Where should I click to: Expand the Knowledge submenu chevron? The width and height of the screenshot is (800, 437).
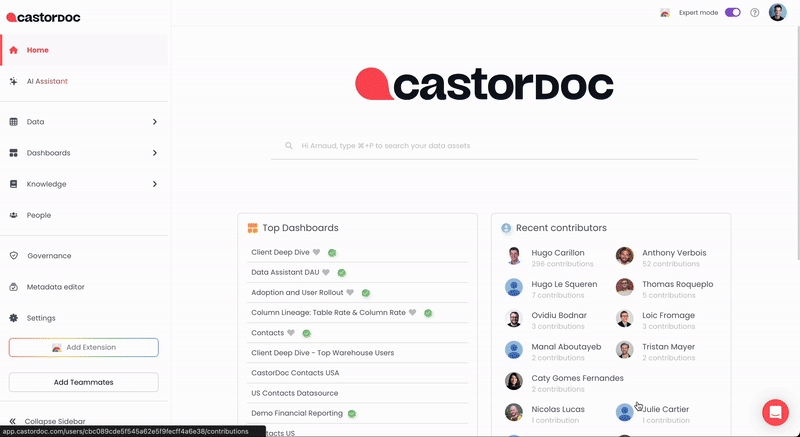(x=154, y=184)
